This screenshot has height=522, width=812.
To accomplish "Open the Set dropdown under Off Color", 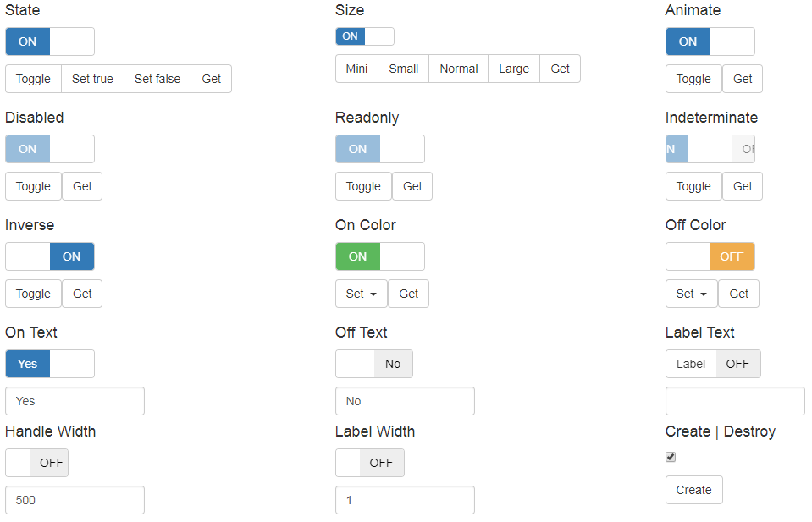I will [691, 293].
